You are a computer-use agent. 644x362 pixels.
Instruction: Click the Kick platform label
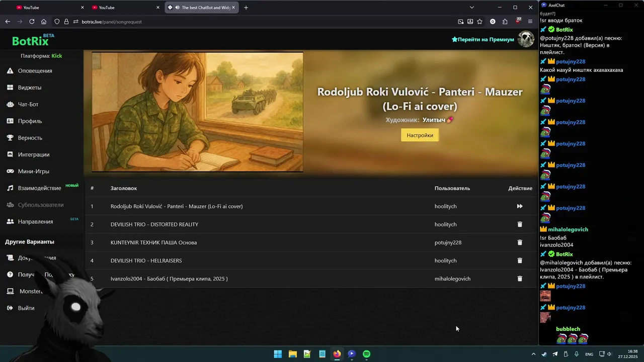(x=57, y=56)
